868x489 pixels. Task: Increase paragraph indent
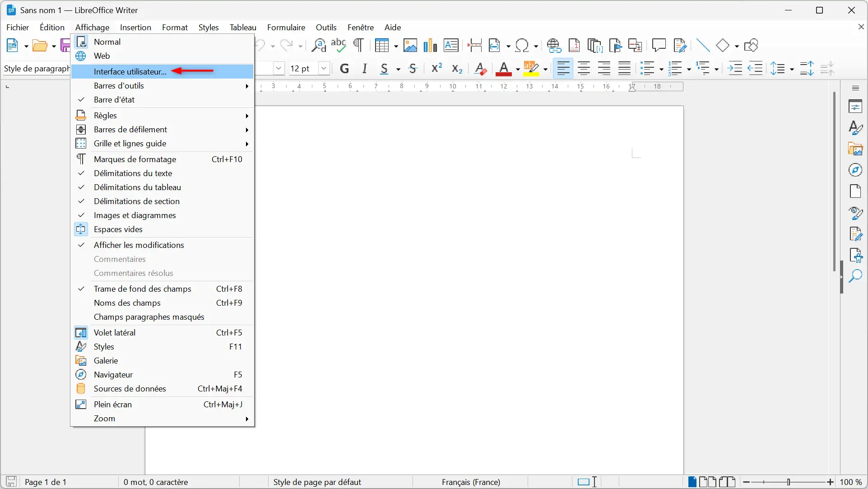point(735,69)
